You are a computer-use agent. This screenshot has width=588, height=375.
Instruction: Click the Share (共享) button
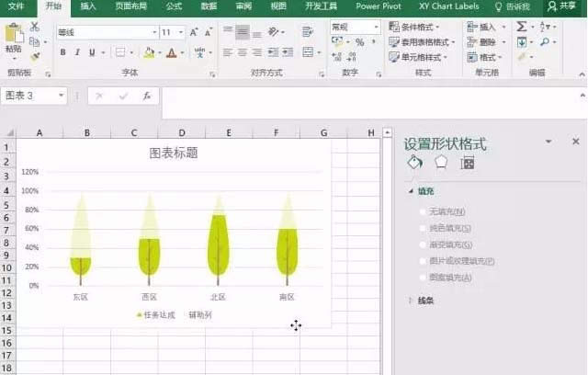point(565,6)
